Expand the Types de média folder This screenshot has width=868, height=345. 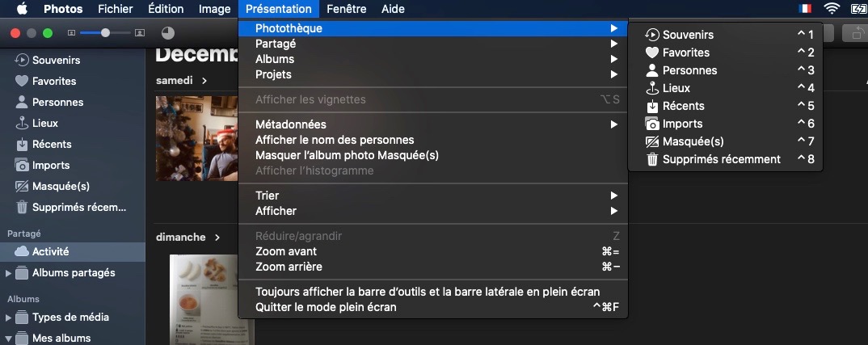[x=8, y=318]
